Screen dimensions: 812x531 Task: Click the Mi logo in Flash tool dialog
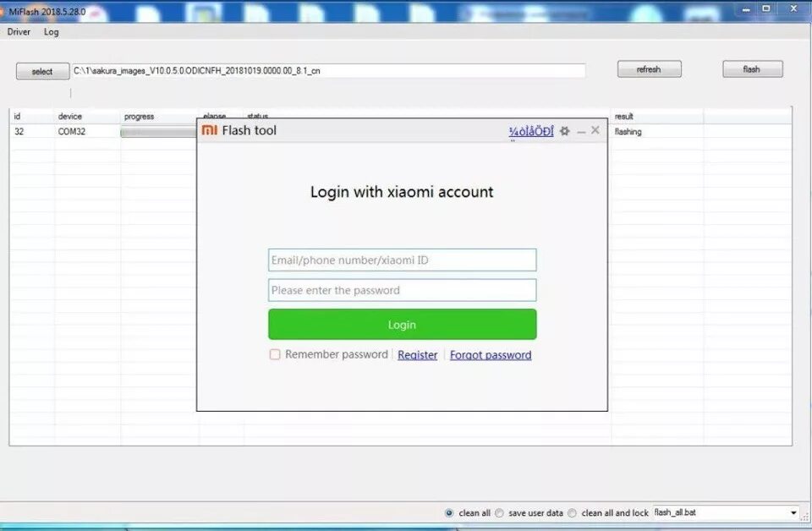(211, 130)
